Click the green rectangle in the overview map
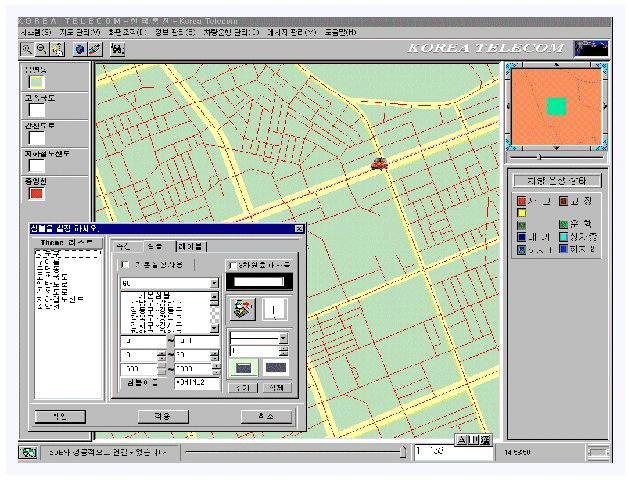Screen dimensions: 630x481 [x=556, y=106]
